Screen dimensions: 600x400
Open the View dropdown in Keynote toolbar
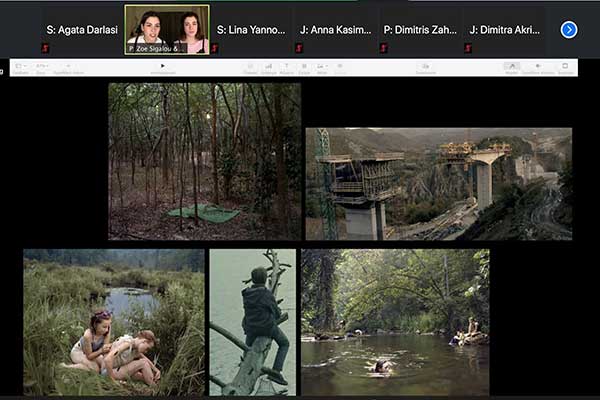pyautogui.click(x=21, y=67)
